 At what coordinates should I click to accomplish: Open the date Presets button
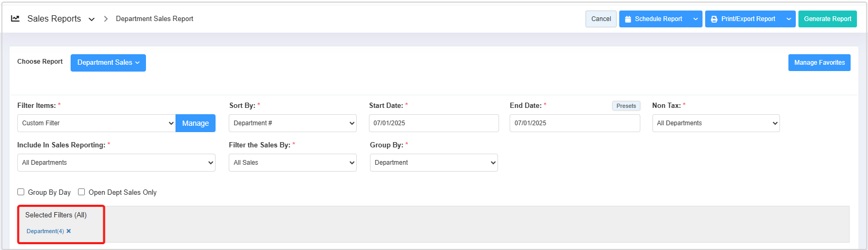626,106
